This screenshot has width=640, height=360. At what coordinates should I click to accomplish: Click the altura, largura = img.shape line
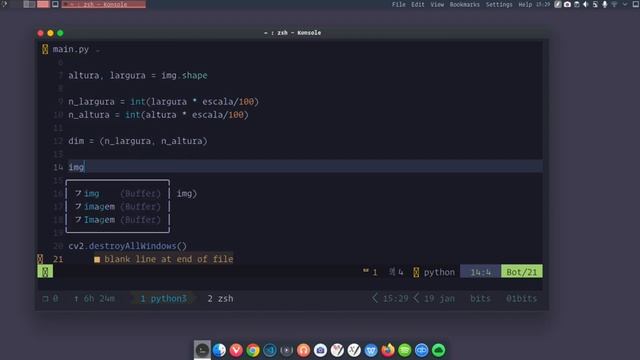138,76
